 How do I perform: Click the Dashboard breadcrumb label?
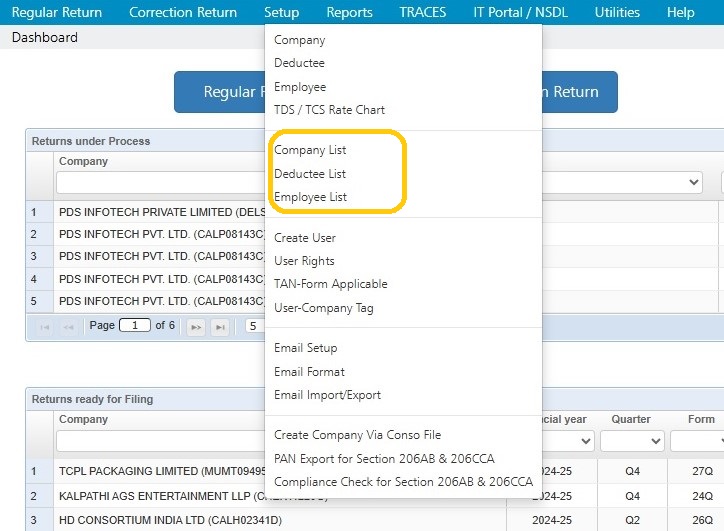(45, 37)
